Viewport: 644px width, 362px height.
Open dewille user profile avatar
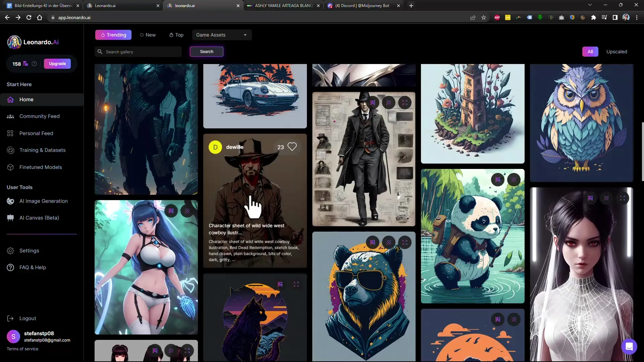click(x=215, y=147)
